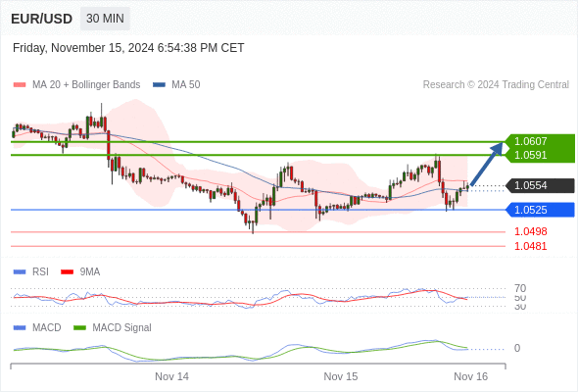Click the EUR/USD pair title
The width and height of the screenshot is (578, 392).
coord(42,19)
